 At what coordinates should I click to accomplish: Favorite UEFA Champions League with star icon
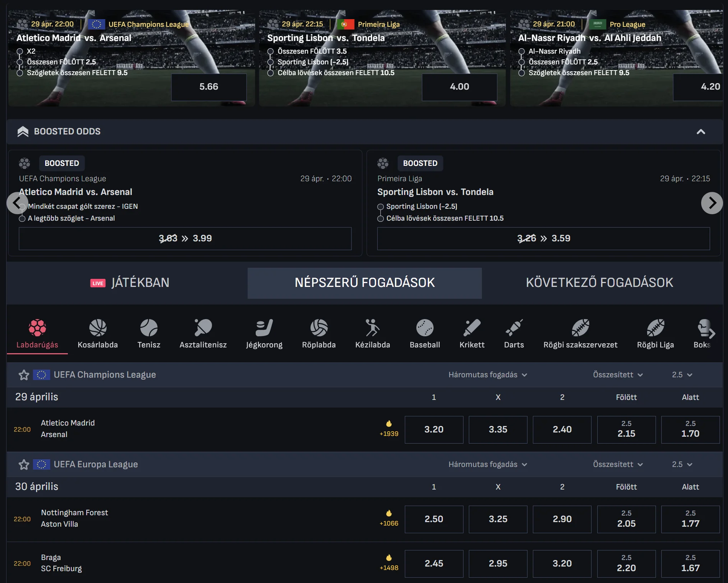pos(24,375)
